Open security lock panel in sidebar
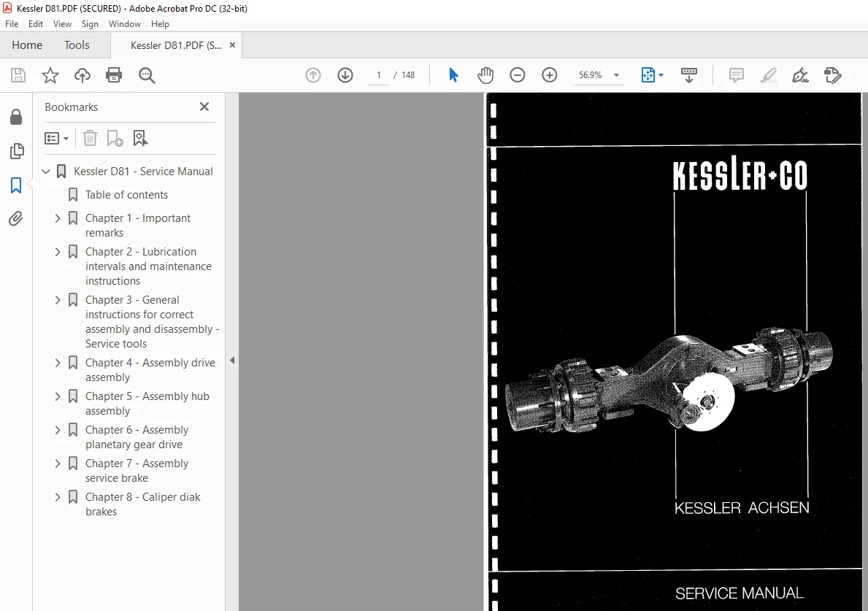This screenshot has height=611, width=868. tap(16, 117)
